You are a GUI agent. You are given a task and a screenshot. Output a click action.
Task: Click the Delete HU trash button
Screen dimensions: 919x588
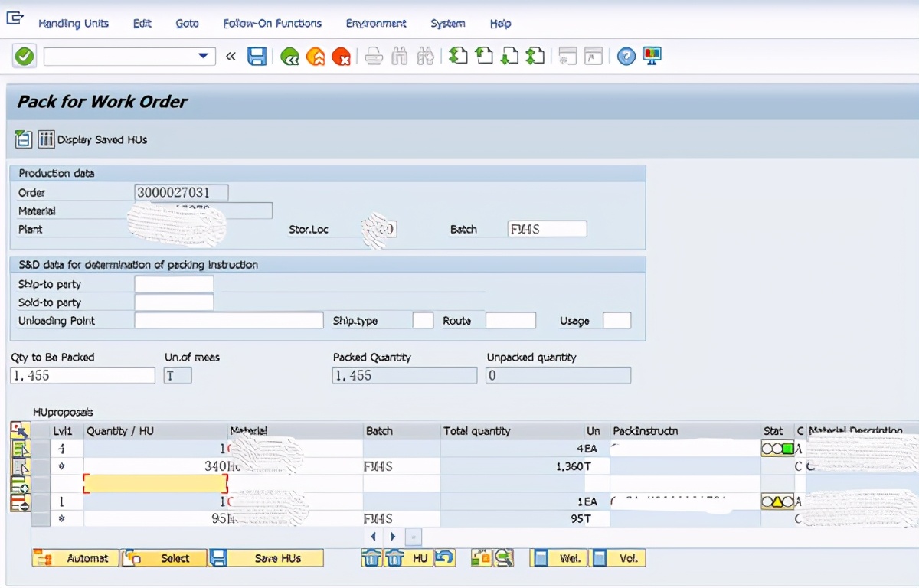pyautogui.click(x=408, y=558)
